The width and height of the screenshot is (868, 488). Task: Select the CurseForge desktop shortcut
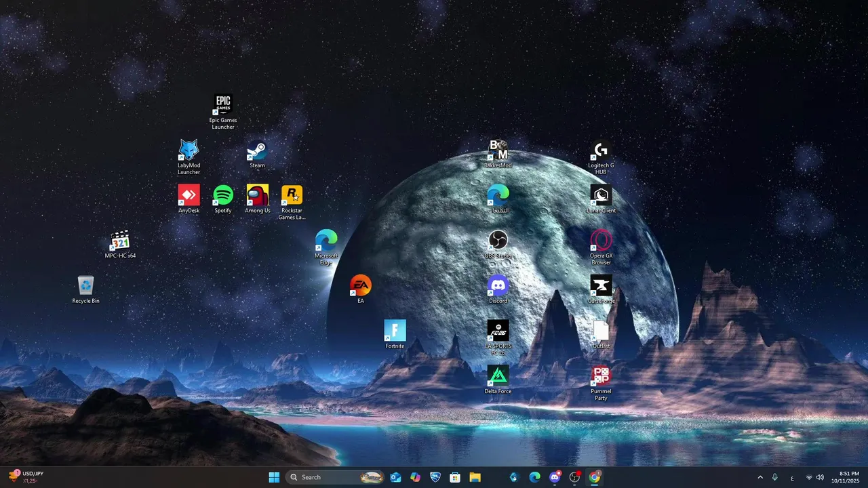601,289
